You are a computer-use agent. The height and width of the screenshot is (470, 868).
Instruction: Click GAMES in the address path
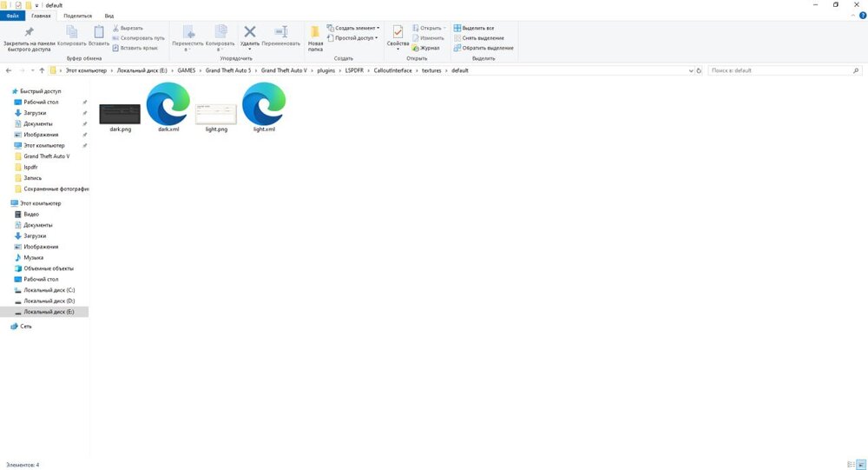(x=187, y=70)
